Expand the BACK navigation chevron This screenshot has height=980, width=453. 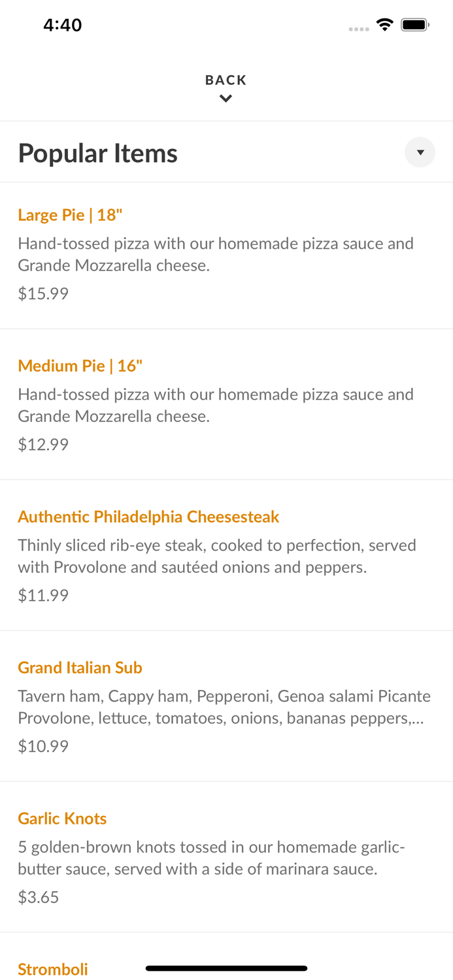[x=226, y=98]
